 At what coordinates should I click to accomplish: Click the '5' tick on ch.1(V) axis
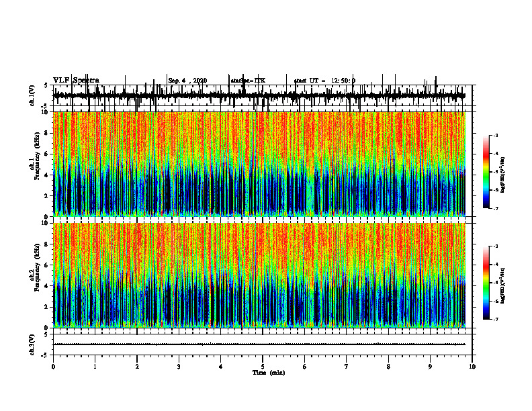(x=46, y=85)
